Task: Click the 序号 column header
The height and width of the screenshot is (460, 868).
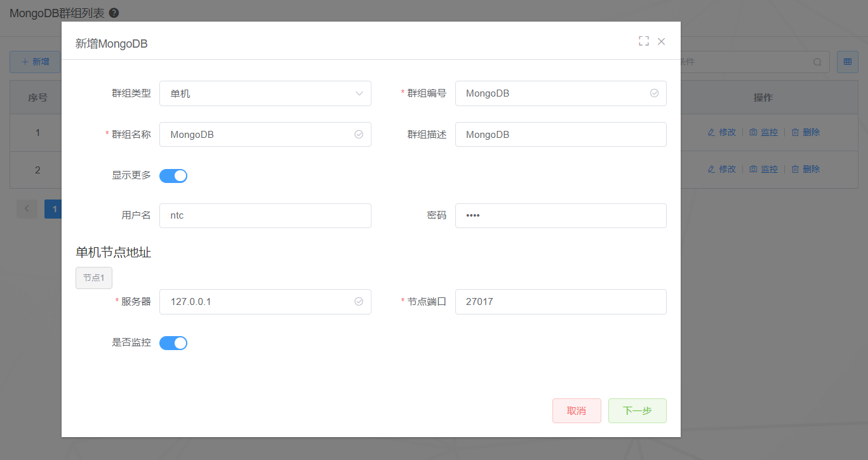Action: [37, 98]
